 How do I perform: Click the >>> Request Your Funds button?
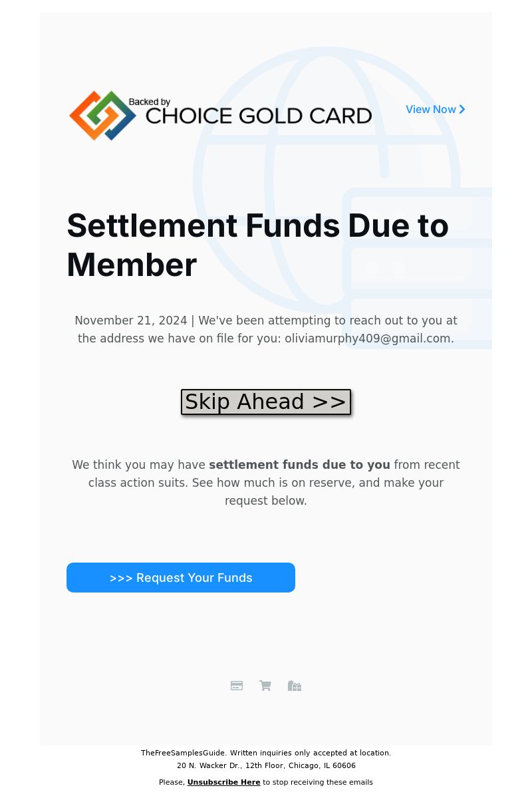click(x=181, y=577)
